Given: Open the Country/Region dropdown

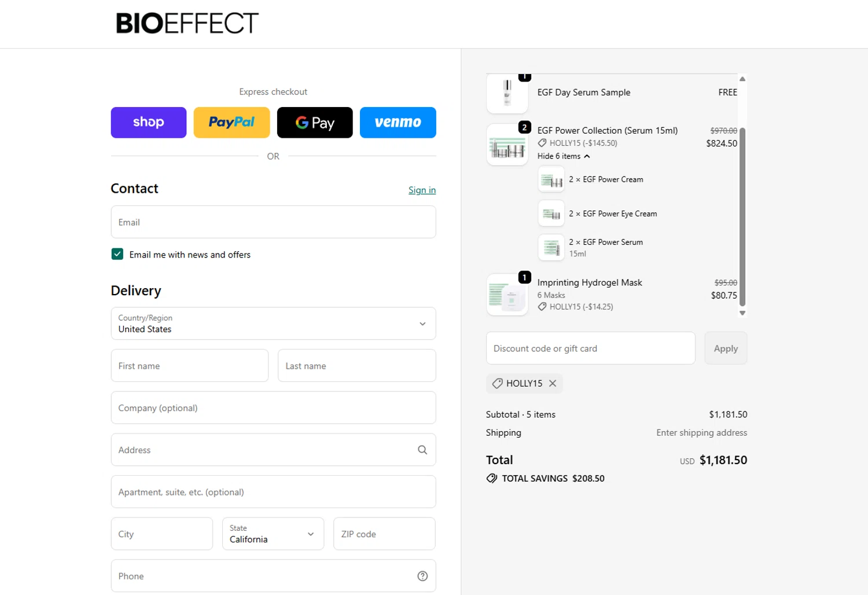Looking at the screenshot, I should click(x=273, y=324).
